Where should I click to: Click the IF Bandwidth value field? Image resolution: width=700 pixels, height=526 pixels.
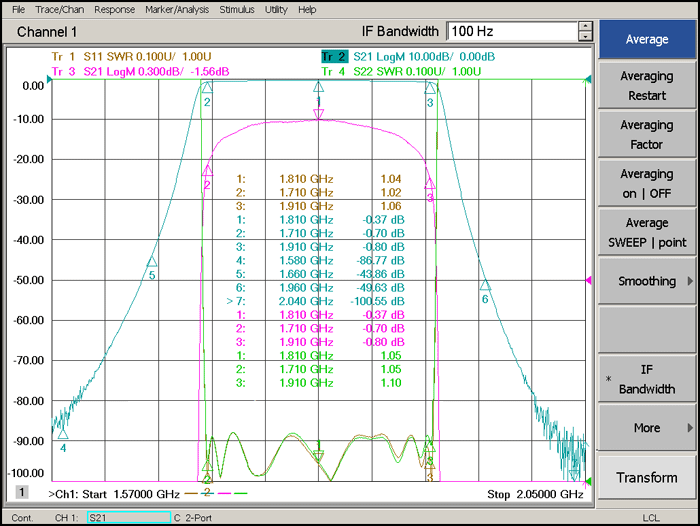(512, 31)
